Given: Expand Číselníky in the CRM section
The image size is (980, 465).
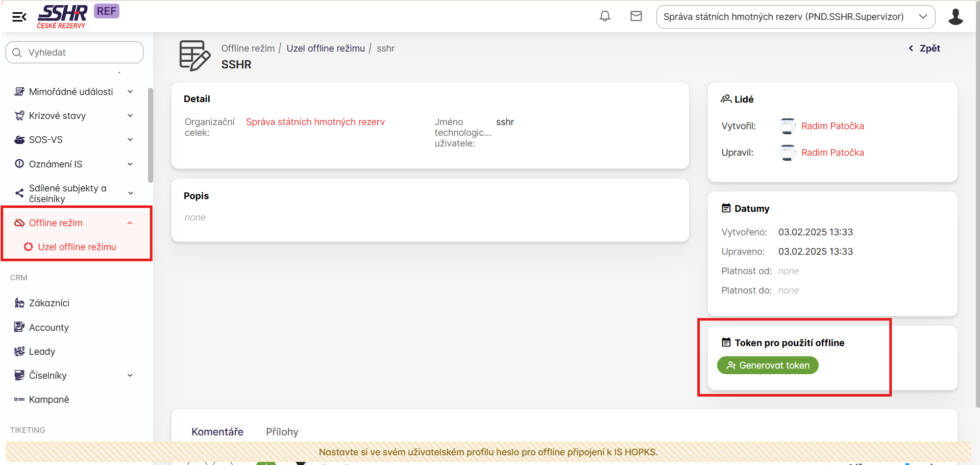Looking at the screenshot, I should (130, 376).
